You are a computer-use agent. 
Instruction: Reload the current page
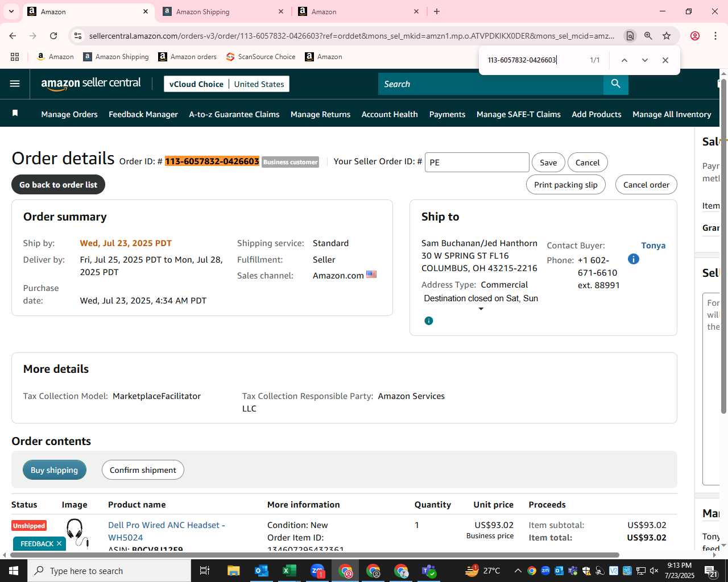pos(53,36)
